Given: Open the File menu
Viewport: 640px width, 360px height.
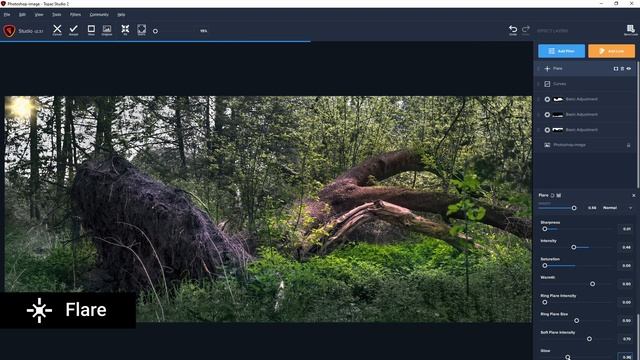Looking at the screenshot, I should (7, 14).
